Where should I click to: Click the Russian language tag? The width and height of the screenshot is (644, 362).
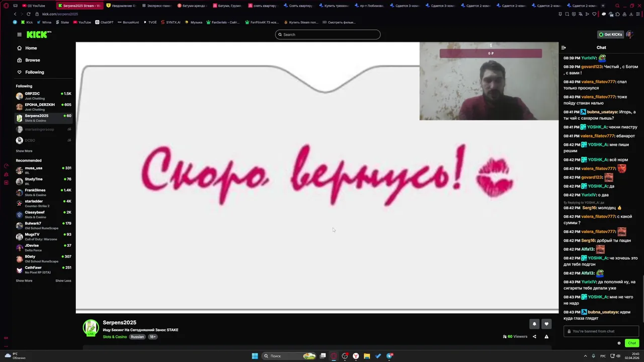137,337
